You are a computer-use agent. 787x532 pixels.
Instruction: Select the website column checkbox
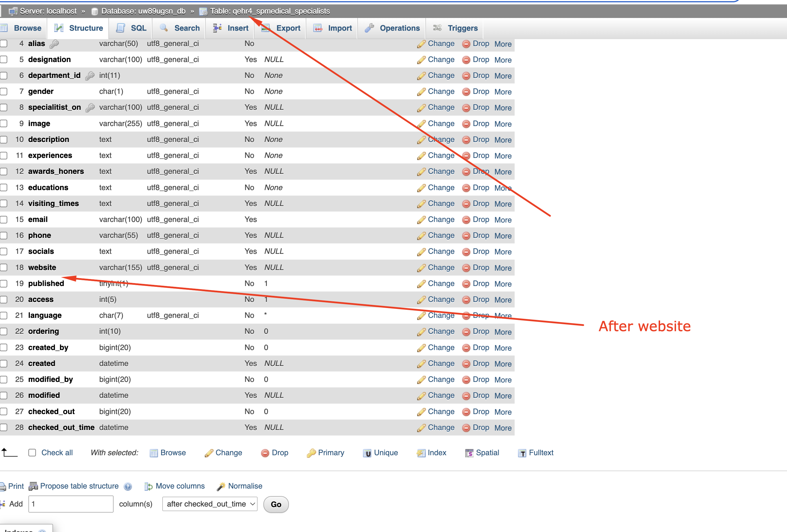pos(4,267)
